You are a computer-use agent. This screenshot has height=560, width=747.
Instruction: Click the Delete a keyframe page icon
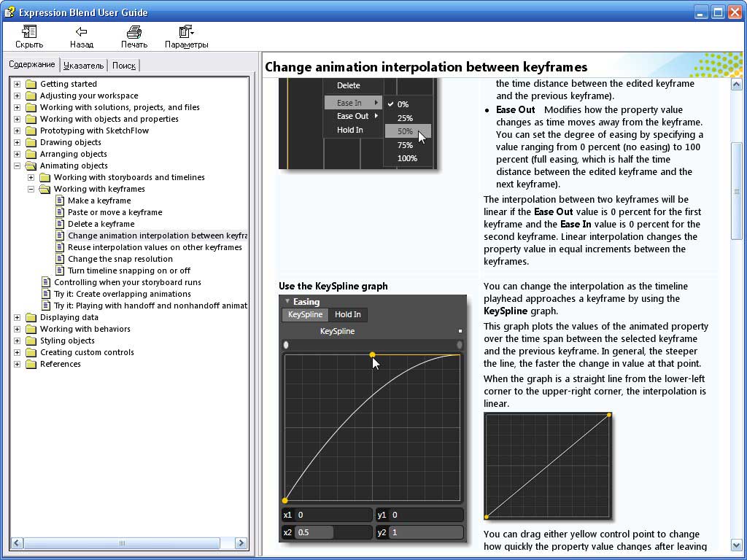pyautogui.click(x=60, y=224)
